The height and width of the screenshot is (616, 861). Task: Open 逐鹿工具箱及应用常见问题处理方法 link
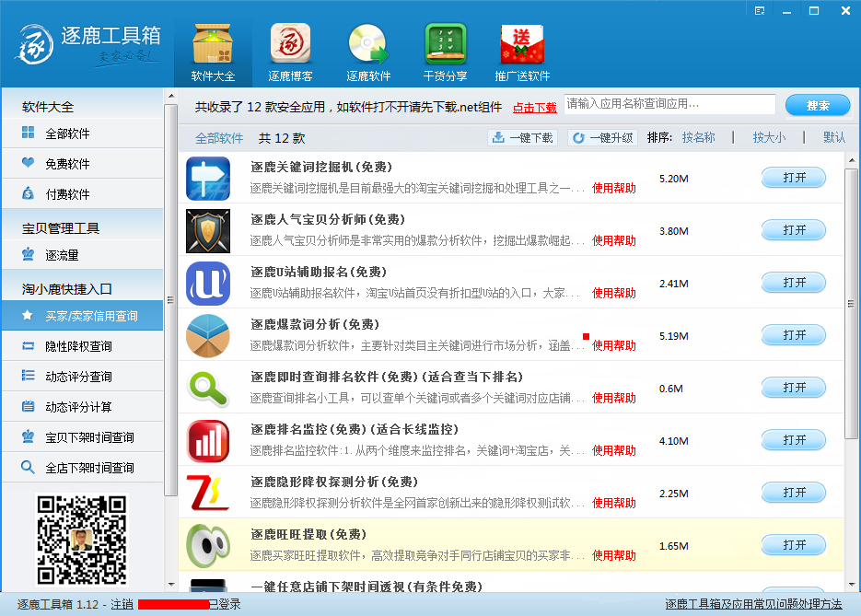753,604
